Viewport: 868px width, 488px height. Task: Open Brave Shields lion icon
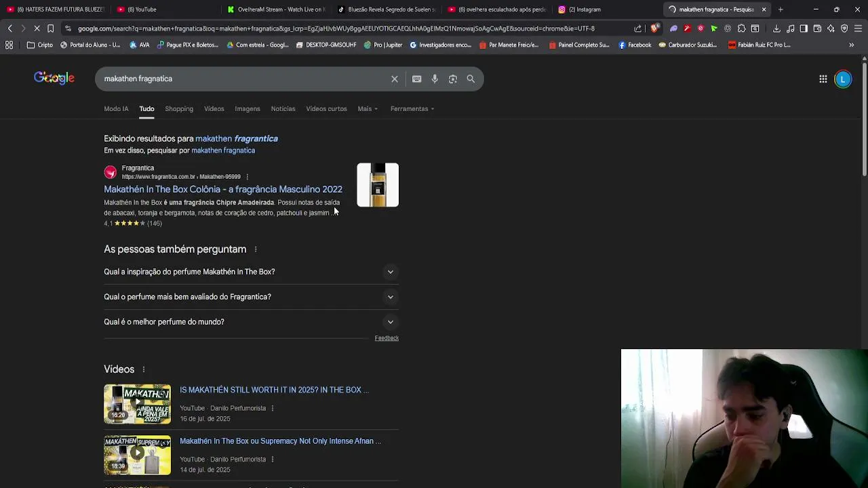tap(654, 28)
